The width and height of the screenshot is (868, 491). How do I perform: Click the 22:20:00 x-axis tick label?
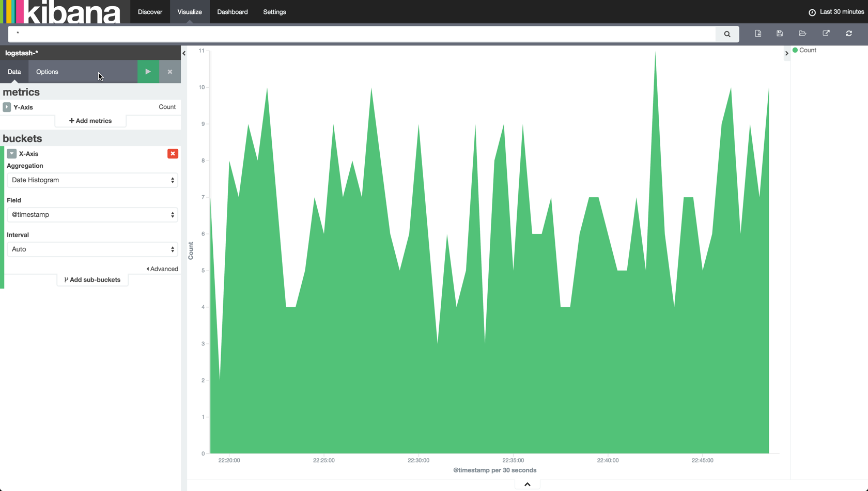point(229,461)
